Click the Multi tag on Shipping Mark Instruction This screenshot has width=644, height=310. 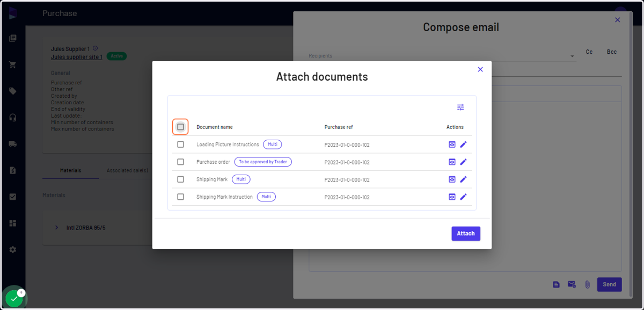[266, 197]
